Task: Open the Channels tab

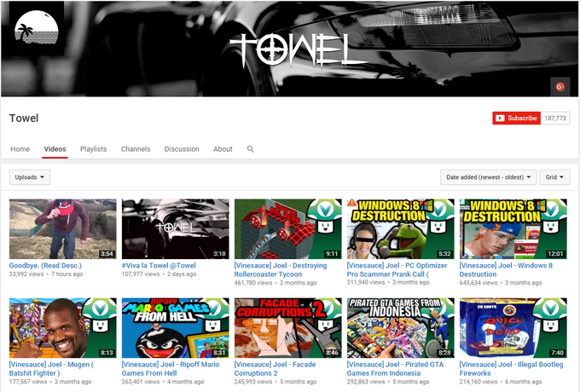Action: pos(136,149)
